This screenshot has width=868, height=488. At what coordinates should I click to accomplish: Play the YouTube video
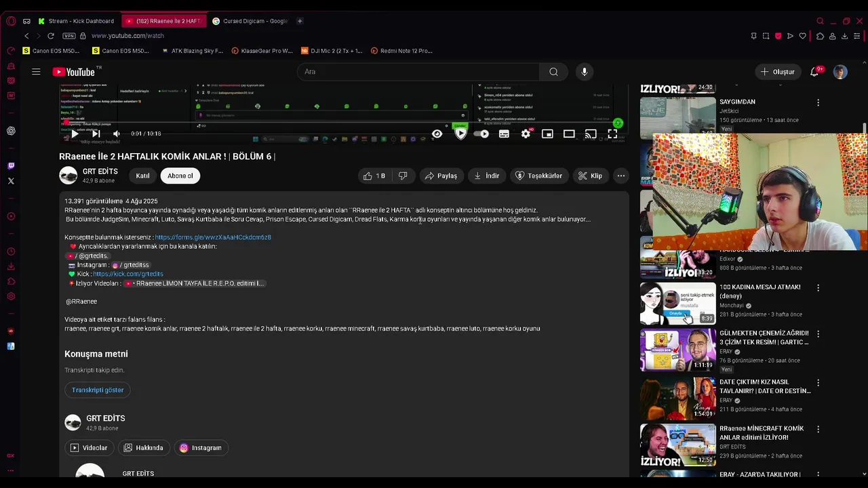click(x=75, y=134)
